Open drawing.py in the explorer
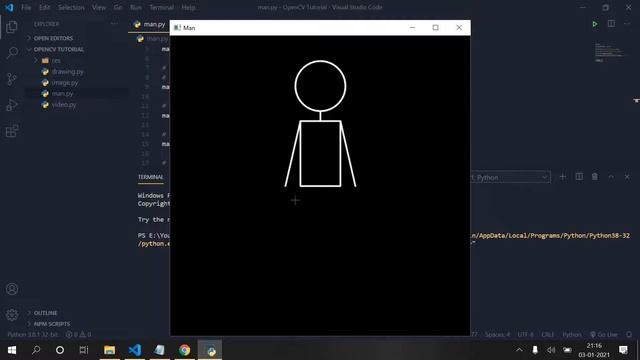 pyautogui.click(x=67, y=71)
